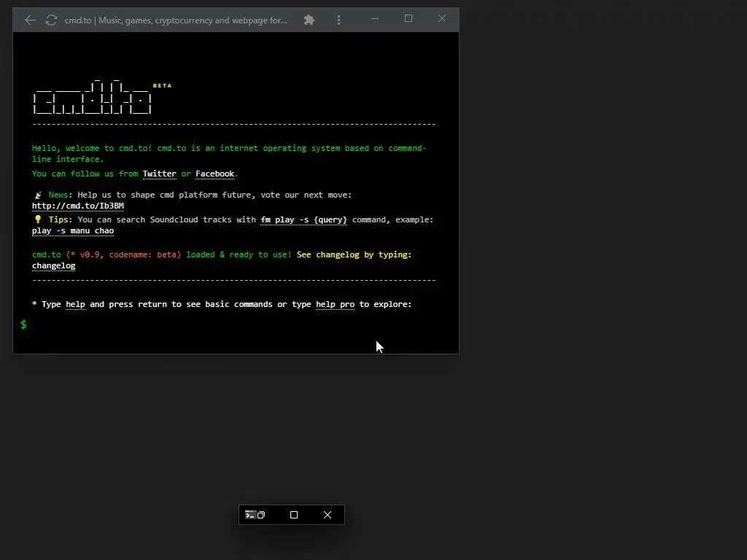The width and height of the screenshot is (747, 560).
Task: Click the fm play -s {query} command
Action: (x=303, y=219)
